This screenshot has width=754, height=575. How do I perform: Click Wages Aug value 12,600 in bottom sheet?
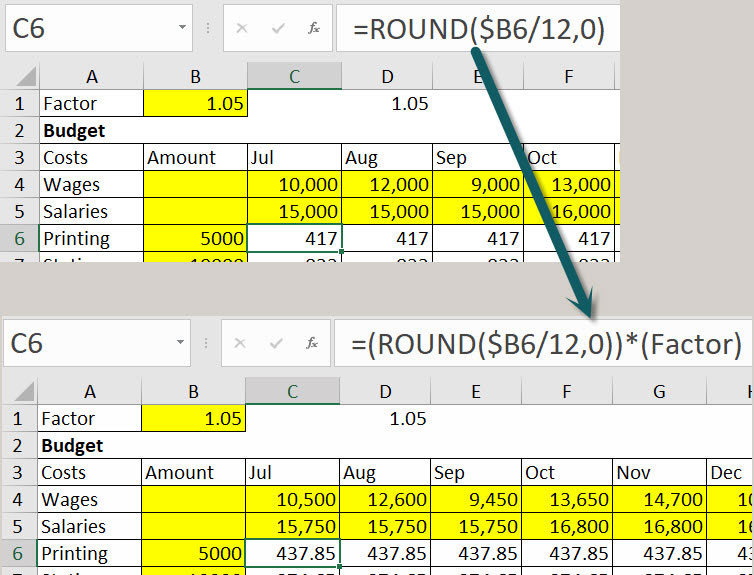(385, 499)
